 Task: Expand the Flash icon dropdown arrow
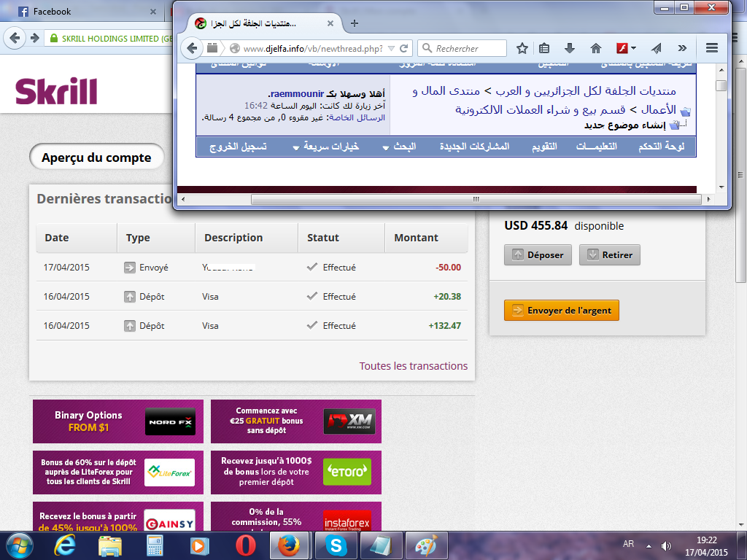point(634,48)
